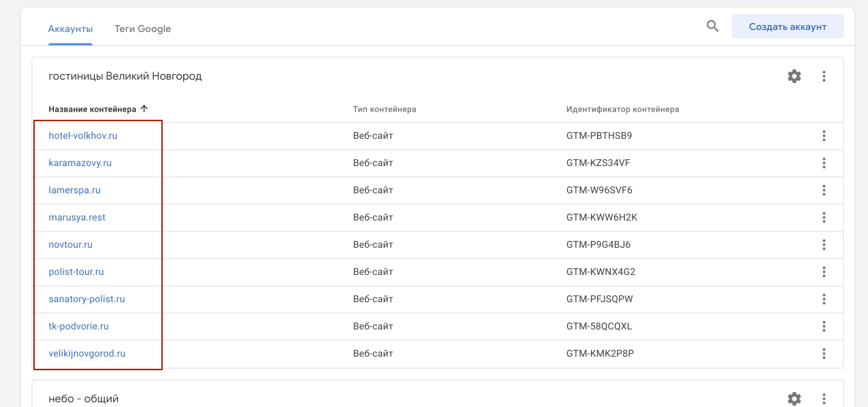The width and height of the screenshot is (868, 407).
Task: Switch to the Теги Google tab
Action: point(142,29)
